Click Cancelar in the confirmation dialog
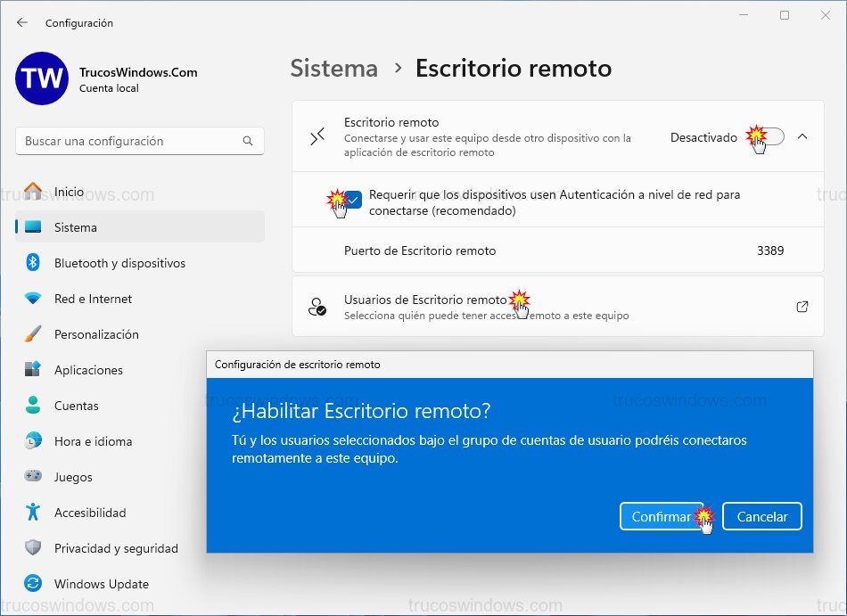The image size is (847, 616). coord(762,516)
